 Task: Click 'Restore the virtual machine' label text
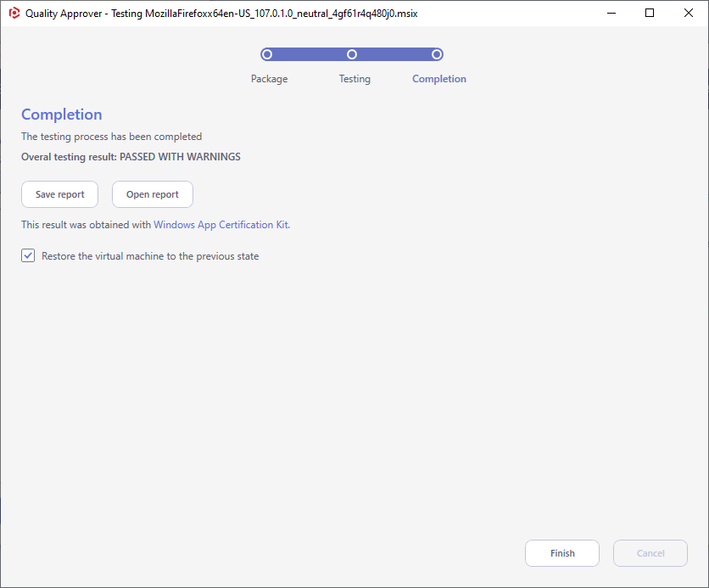150,256
